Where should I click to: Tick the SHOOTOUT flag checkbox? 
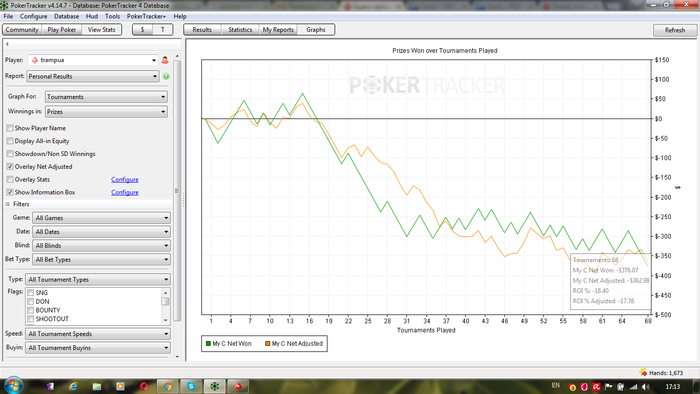(30, 319)
